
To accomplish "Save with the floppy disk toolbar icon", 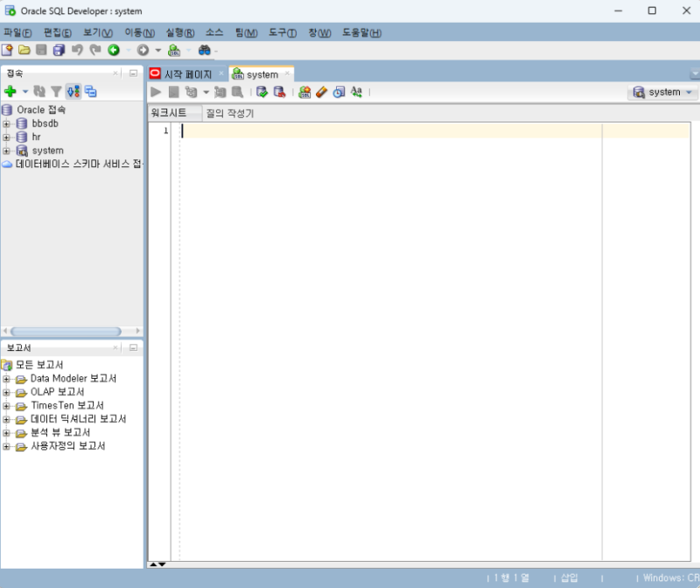I will pos(39,50).
